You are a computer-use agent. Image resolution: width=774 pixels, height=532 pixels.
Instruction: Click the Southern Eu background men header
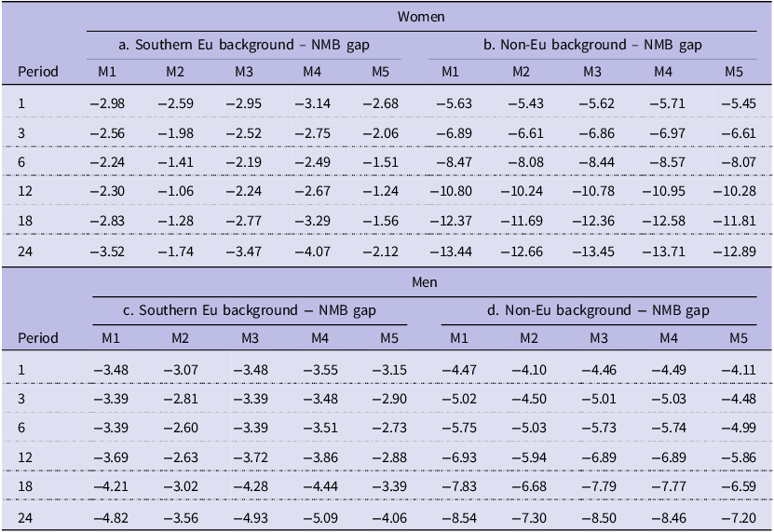pyautogui.click(x=250, y=310)
